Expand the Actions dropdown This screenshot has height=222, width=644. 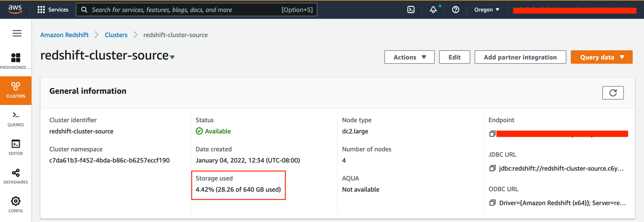point(409,57)
